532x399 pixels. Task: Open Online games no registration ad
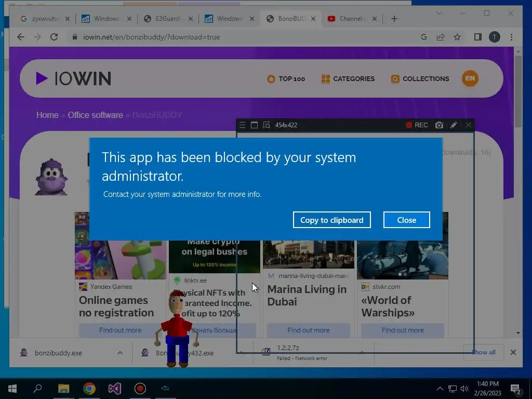116,307
